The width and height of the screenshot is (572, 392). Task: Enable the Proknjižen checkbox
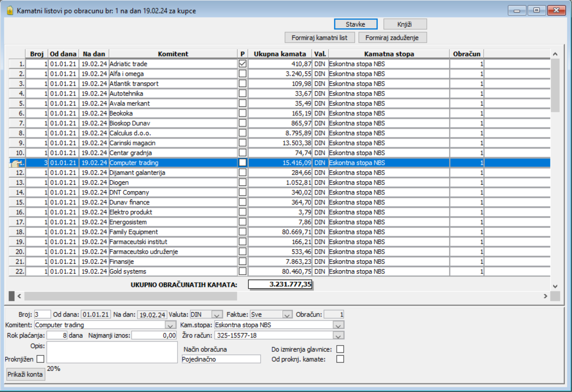pos(40,359)
